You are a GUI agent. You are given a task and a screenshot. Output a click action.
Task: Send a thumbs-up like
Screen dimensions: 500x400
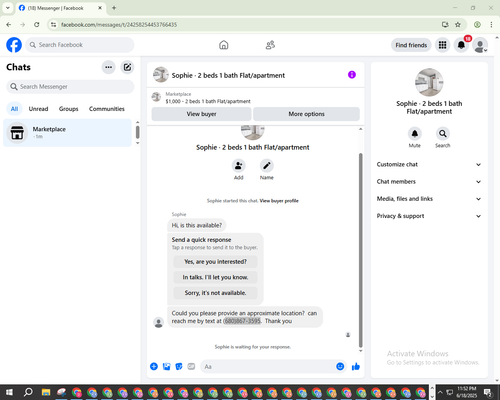click(356, 367)
